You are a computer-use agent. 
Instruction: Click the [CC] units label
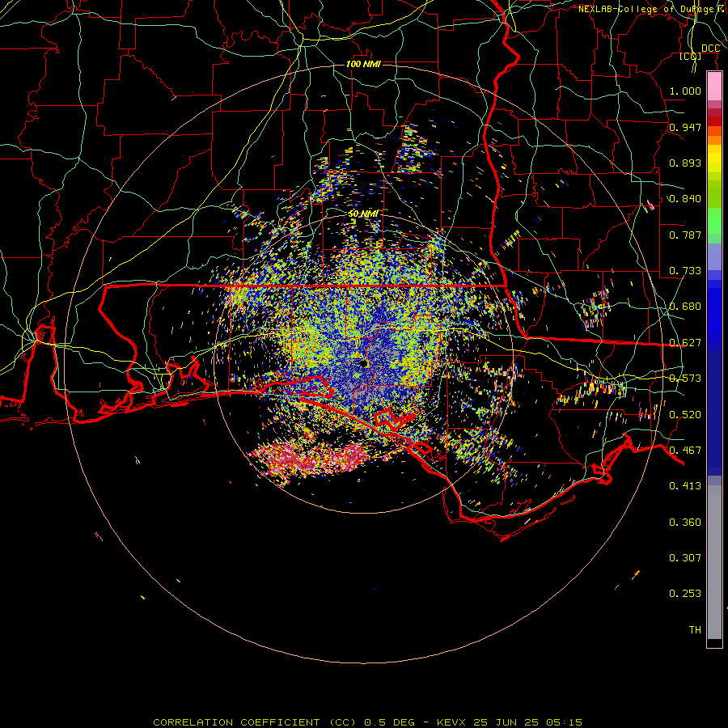point(691,56)
